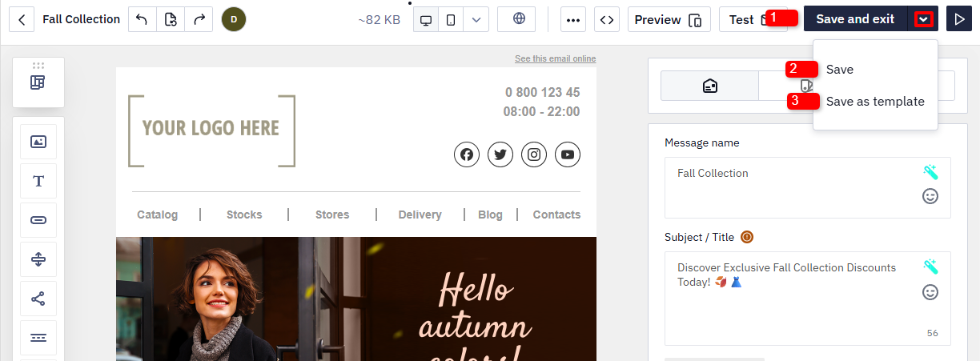Click the user avatar D

(x=234, y=19)
